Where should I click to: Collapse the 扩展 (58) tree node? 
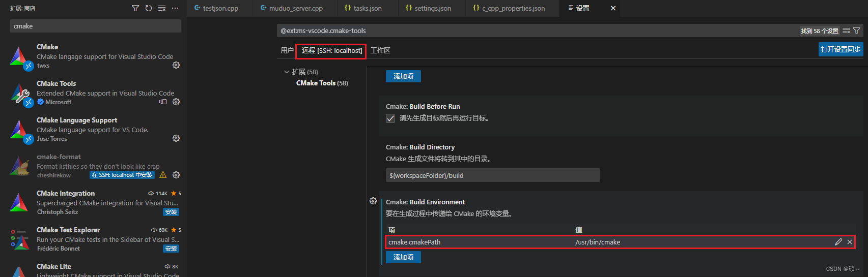click(286, 72)
